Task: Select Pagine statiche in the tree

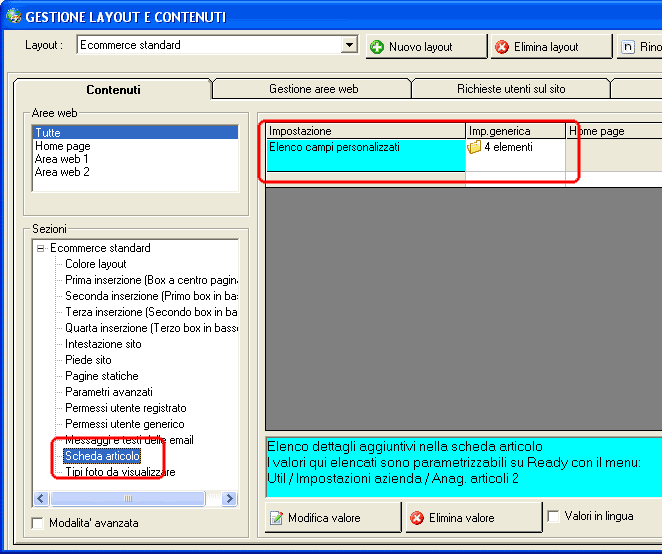Action: 101,376
